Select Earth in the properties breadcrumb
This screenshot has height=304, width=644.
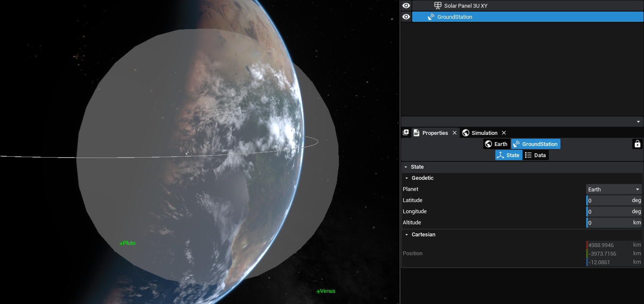496,144
